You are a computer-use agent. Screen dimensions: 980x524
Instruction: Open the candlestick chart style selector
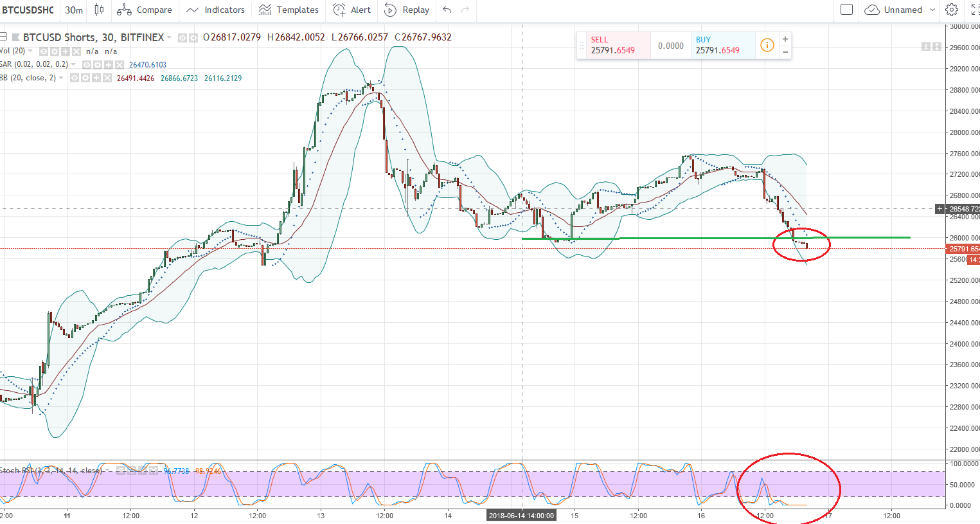[99, 10]
